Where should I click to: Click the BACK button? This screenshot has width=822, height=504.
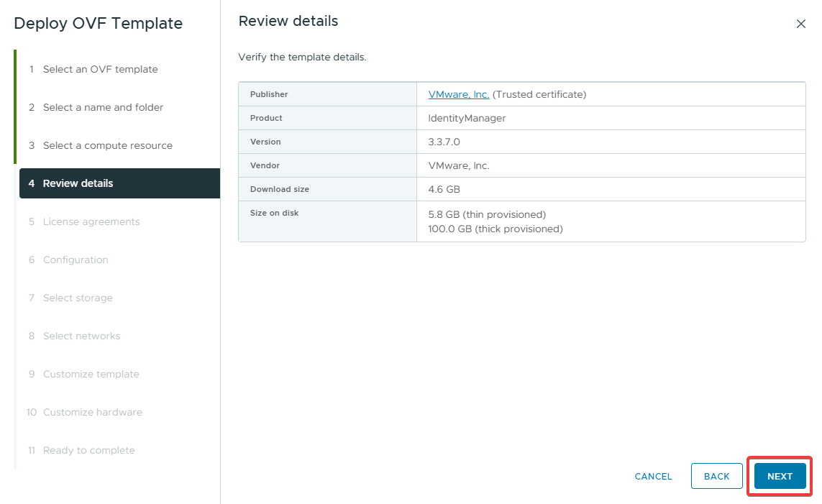[716, 476]
